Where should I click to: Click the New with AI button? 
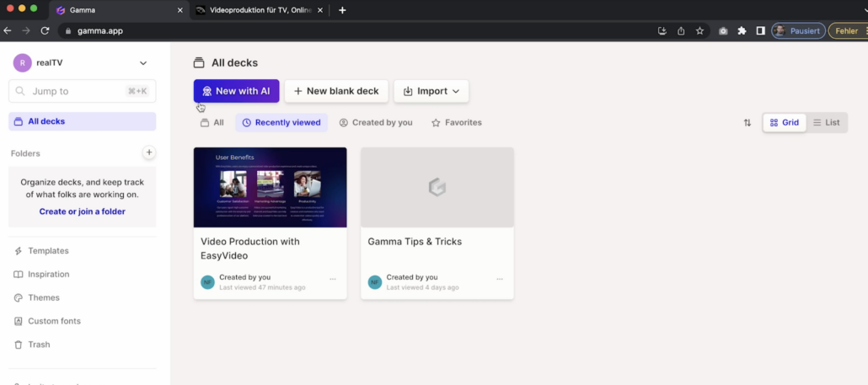click(236, 91)
